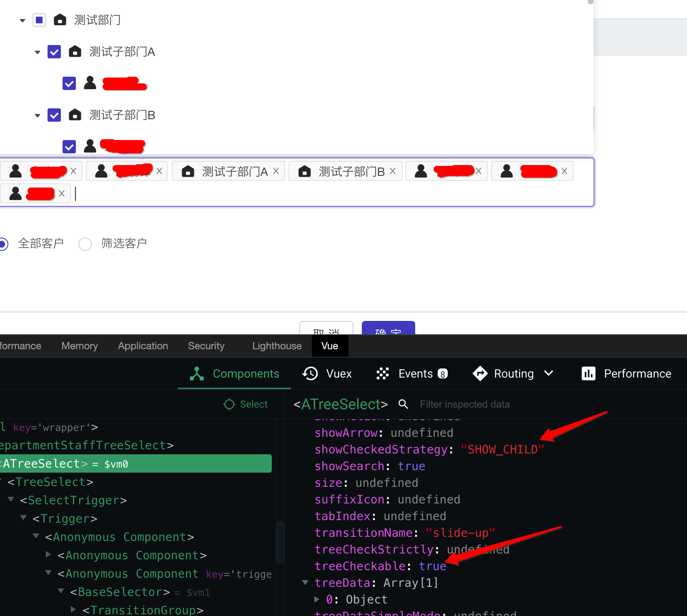Select the 筛选客户 radio button
This screenshot has width=687, height=616.
[x=85, y=244]
